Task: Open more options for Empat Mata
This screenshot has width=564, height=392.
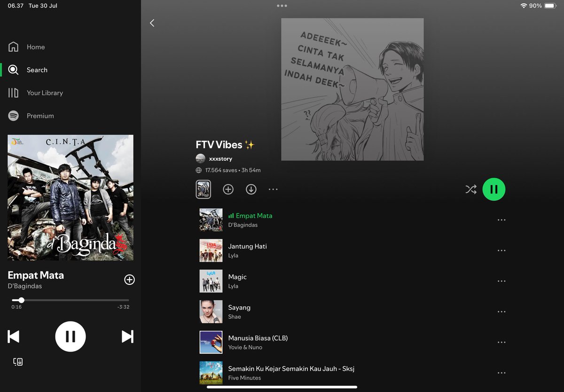Action: tap(501, 220)
